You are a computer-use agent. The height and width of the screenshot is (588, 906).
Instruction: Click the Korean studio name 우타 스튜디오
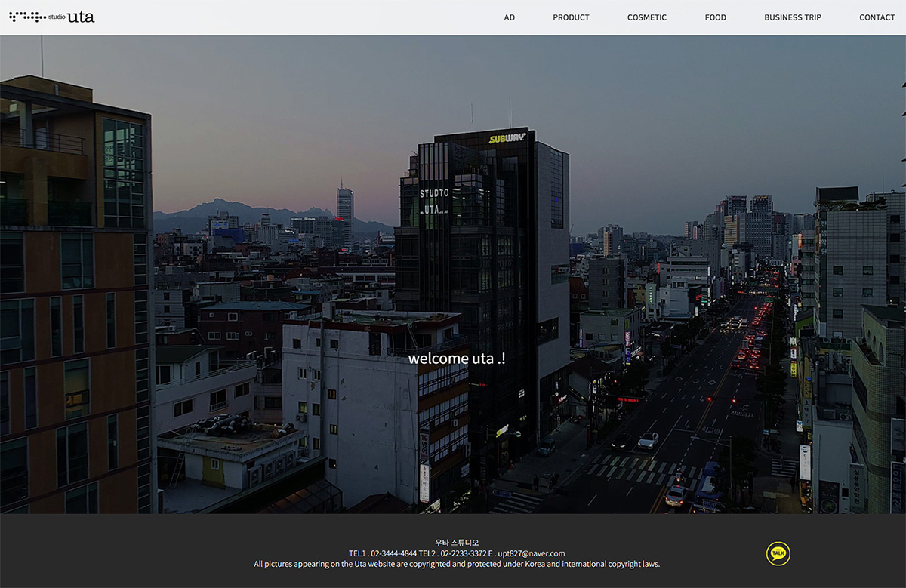click(457, 543)
